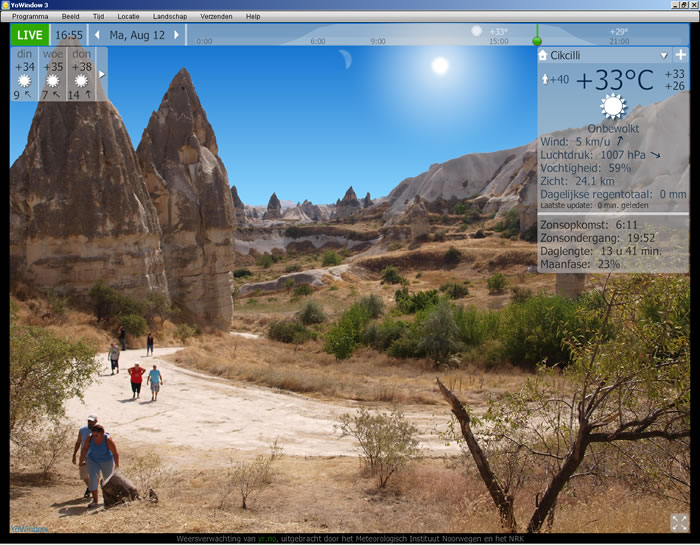Viewport: 700px width, 546px height.
Task: Go to next day arrow
Action: [x=176, y=35]
